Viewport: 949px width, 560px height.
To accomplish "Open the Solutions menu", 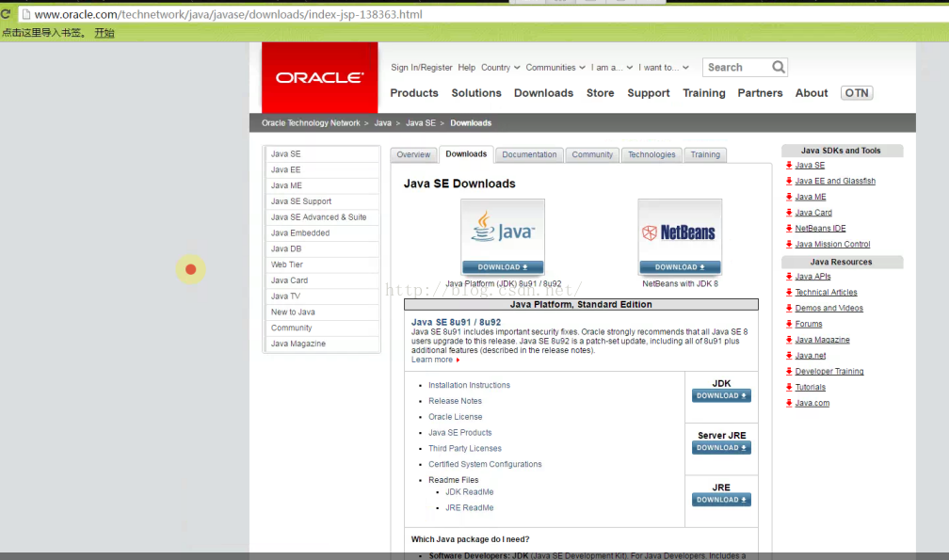I will point(476,92).
